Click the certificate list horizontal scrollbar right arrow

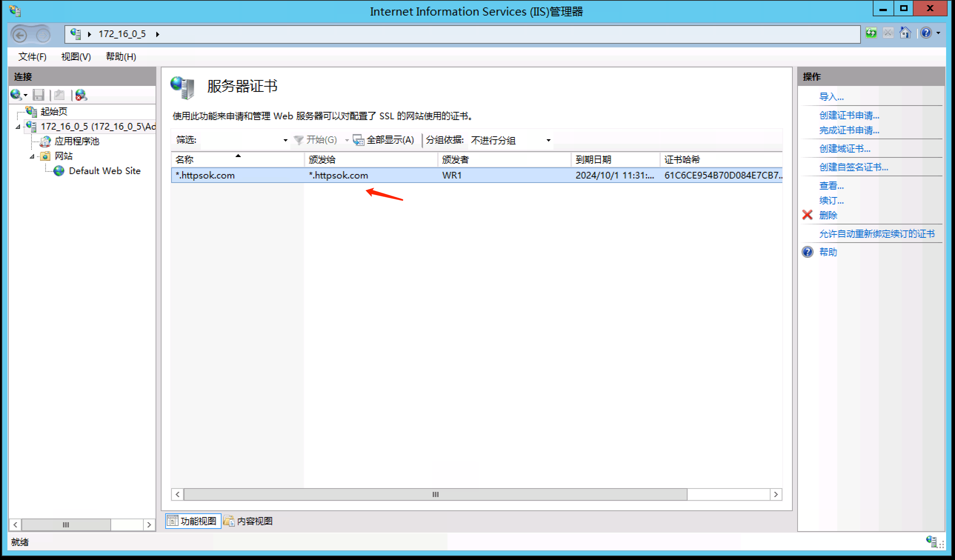[776, 494]
